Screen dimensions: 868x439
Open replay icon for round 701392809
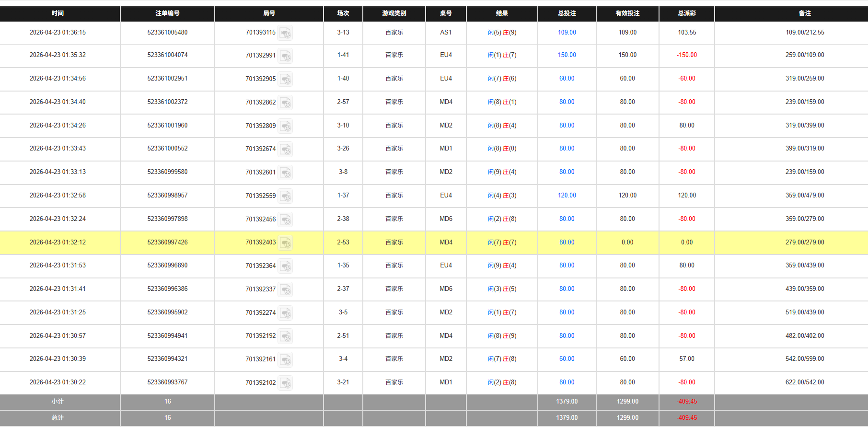pyautogui.click(x=285, y=126)
